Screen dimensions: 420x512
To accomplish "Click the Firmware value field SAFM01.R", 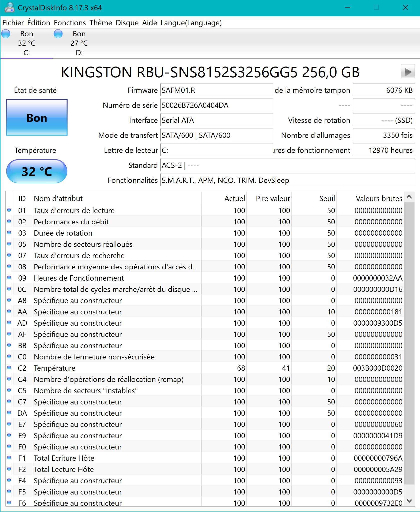I will click(x=216, y=90).
